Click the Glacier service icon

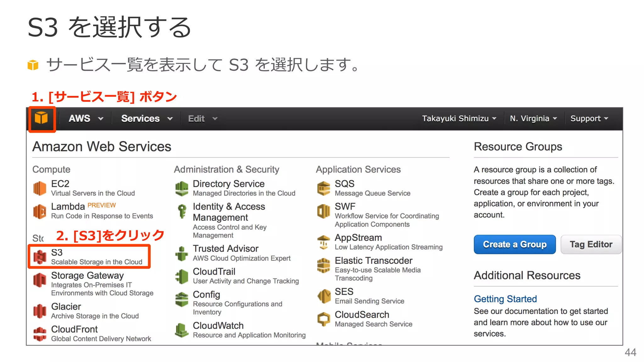click(40, 311)
